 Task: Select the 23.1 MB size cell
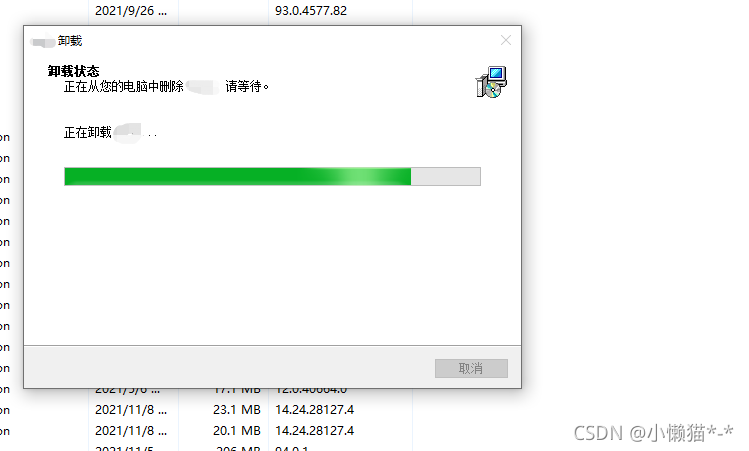click(237, 410)
